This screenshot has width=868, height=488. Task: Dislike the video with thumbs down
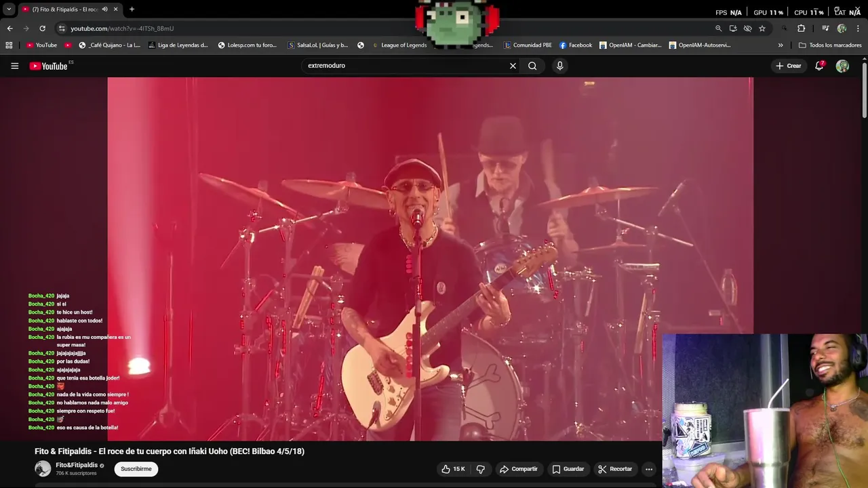[481, 469]
